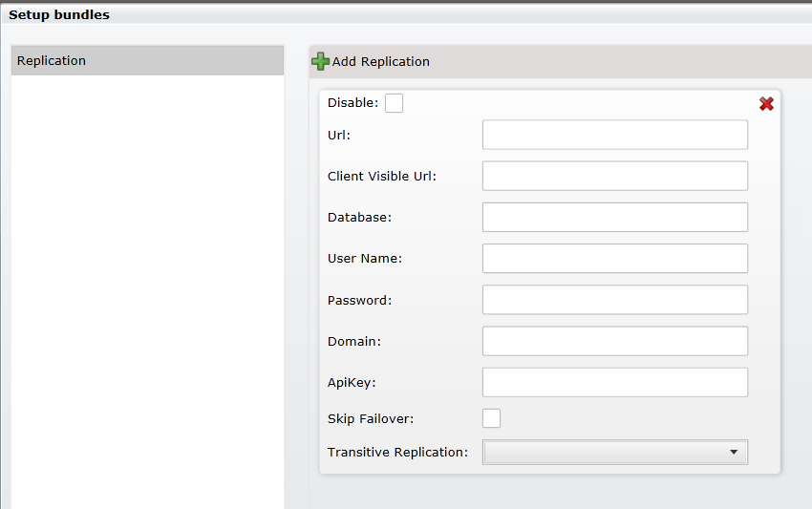Focus the Client Visible Url field

tap(614, 176)
